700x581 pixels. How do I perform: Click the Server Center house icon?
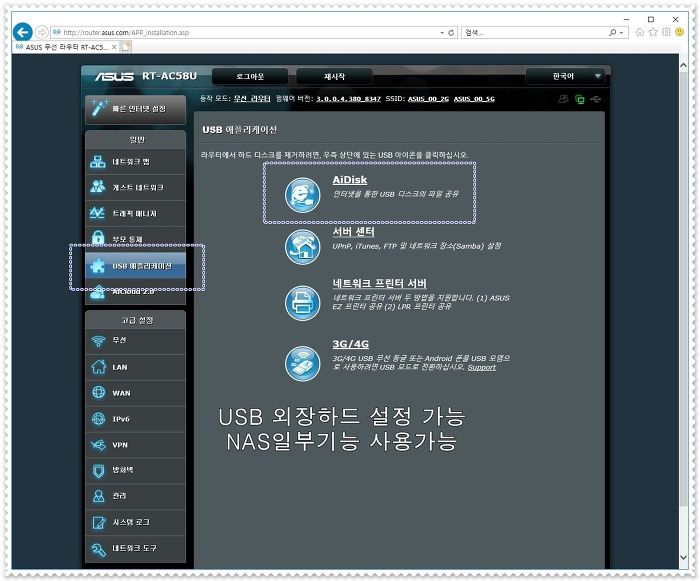point(302,247)
